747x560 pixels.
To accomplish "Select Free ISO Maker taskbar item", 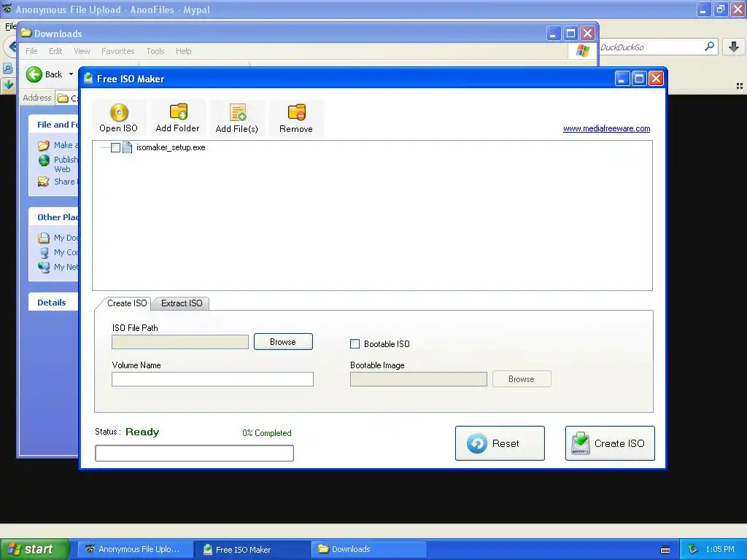I will click(x=252, y=549).
